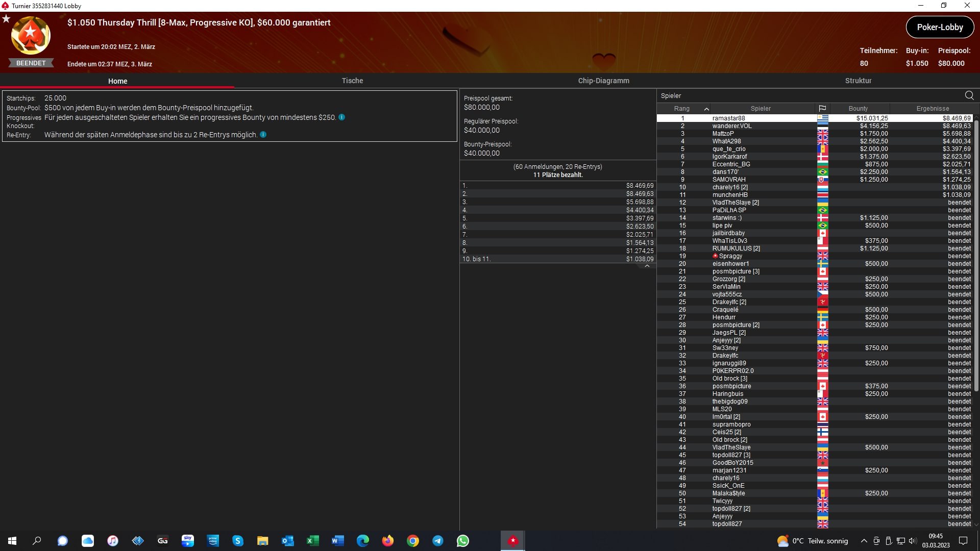The image size is (980, 551).
Task: Open WhatsApp from the taskbar
Action: (462, 541)
